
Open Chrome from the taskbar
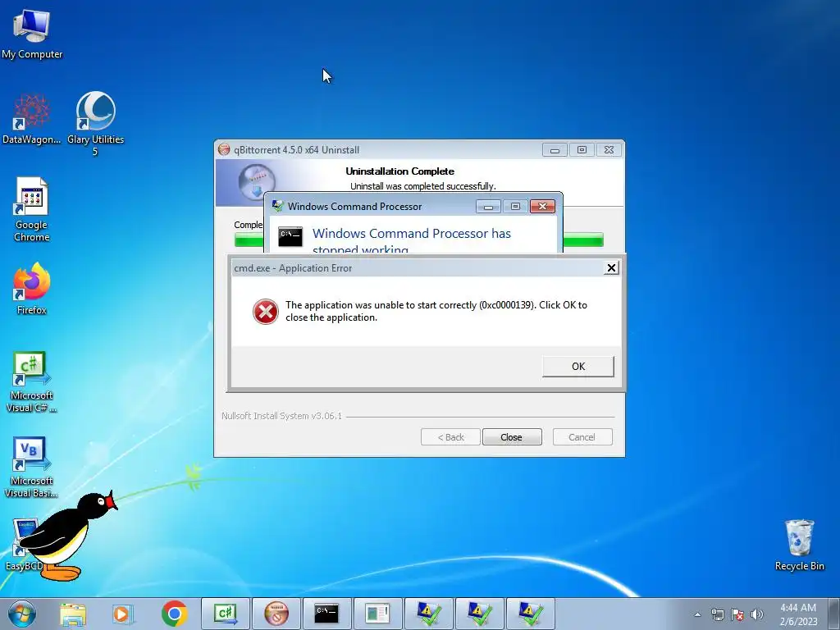point(174,614)
